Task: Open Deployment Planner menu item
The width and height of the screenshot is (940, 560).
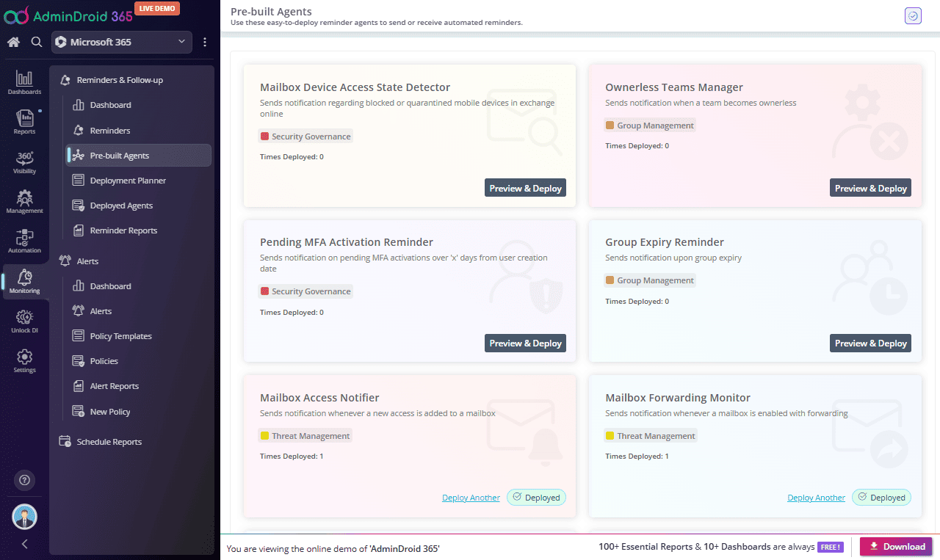Action: (128, 181)
